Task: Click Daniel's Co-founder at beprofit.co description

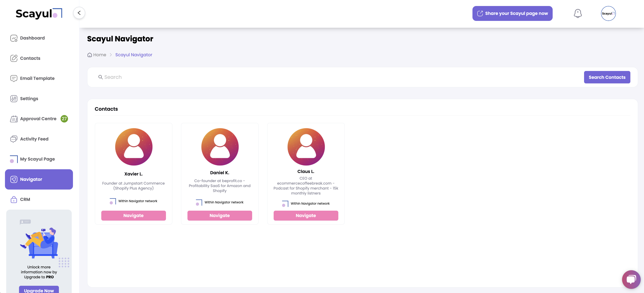Action: tap(220, 186)
